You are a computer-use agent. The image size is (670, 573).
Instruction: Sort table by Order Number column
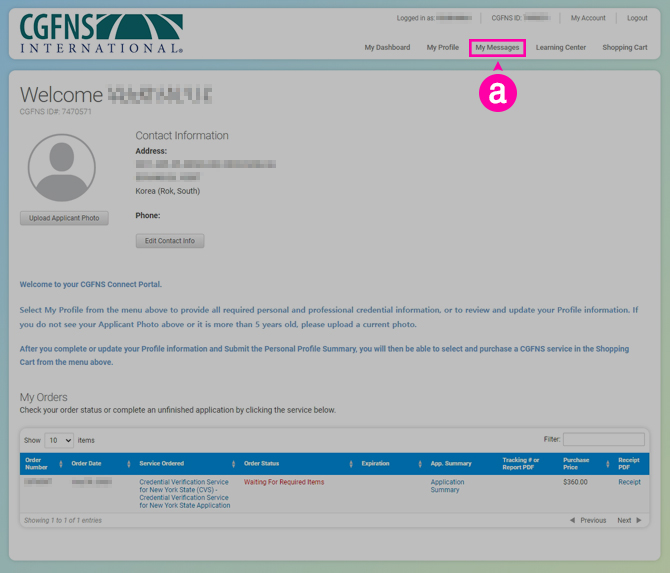pyautogui.click(x=44, y=464)
